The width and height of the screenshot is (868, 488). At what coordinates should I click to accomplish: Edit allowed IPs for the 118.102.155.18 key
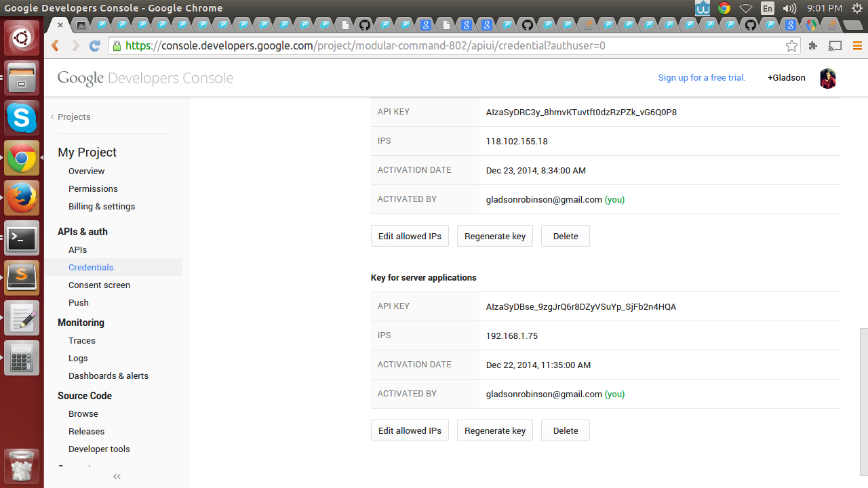pyautogui.click(x=410, y=236)
